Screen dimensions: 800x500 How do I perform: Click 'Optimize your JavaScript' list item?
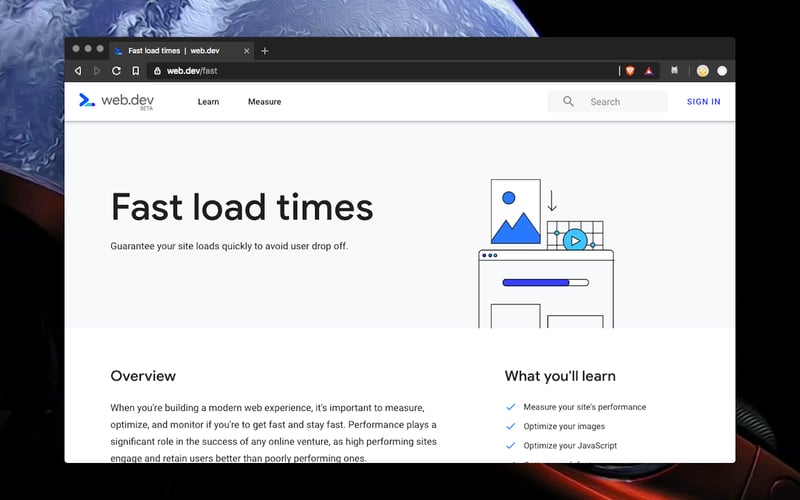[x=570, y=445]
